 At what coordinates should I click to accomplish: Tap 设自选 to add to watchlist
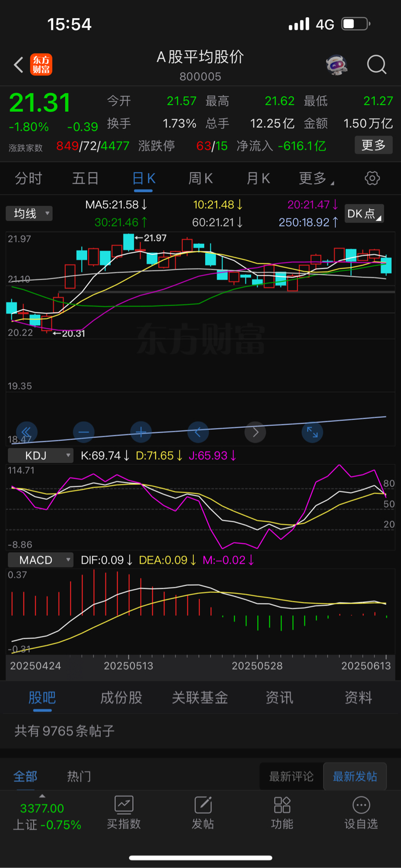(361, 813)
